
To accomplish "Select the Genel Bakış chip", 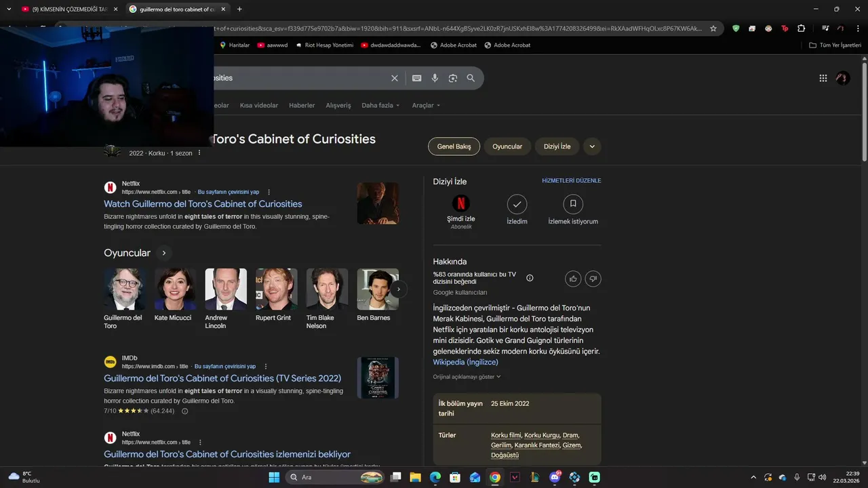I will [454, 146].
